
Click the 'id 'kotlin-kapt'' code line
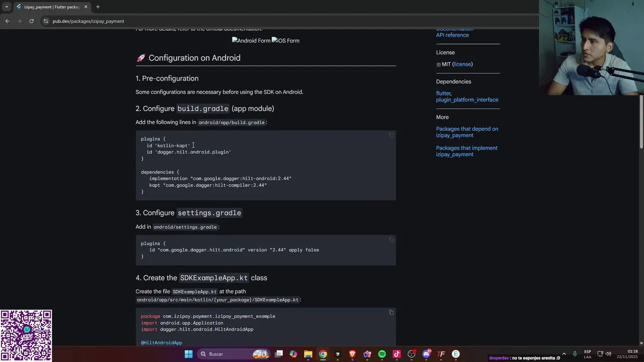tap(169, 146)
